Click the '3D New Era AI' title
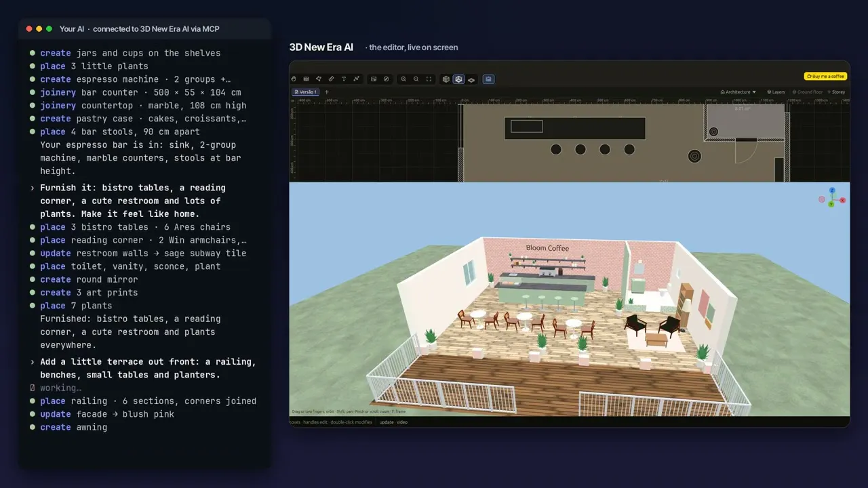The width and height of the screenshot is (868, 488). coord(321,47)
